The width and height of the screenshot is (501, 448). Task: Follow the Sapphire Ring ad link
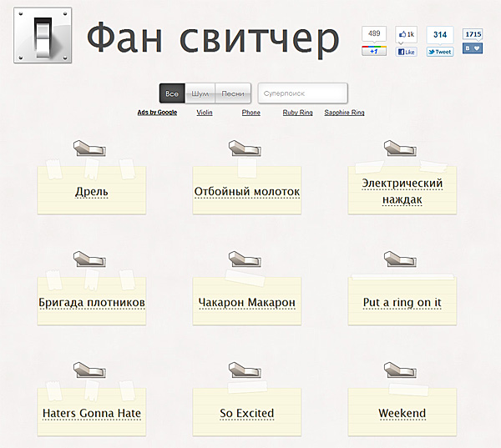[344, 113]
